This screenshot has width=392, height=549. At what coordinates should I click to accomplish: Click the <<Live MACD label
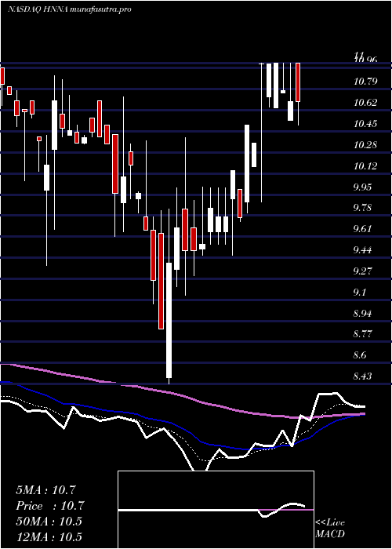(330, 529)
